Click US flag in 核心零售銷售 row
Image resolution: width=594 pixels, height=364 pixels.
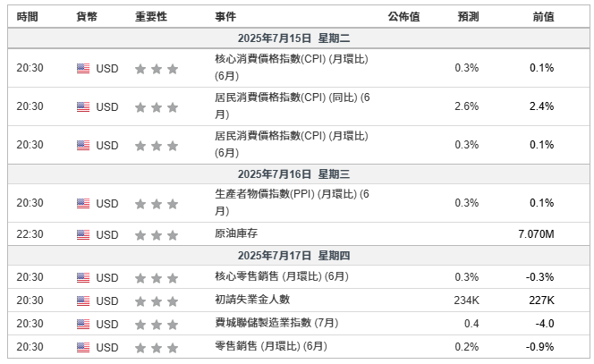(83, 277)
